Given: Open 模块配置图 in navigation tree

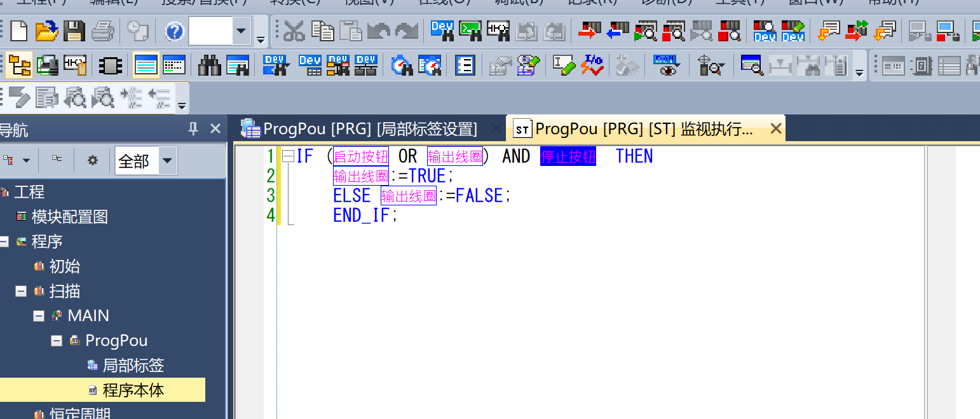Looking at the screenshot, I should pyautogui.click(x=69, y=217).
